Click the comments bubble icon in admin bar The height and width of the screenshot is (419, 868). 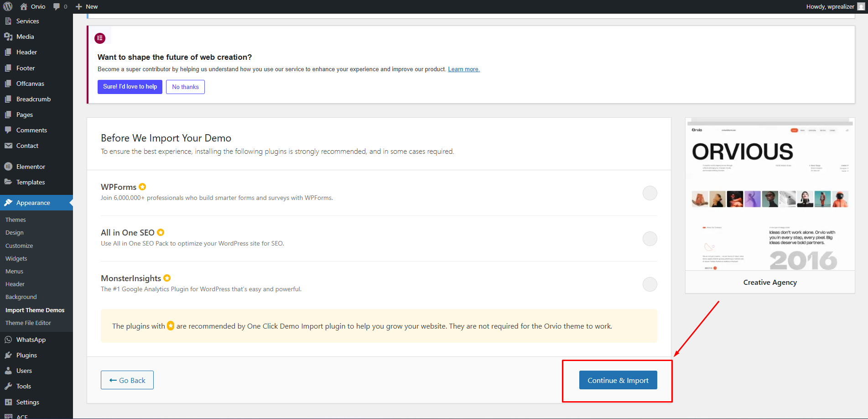click(57, 6)
